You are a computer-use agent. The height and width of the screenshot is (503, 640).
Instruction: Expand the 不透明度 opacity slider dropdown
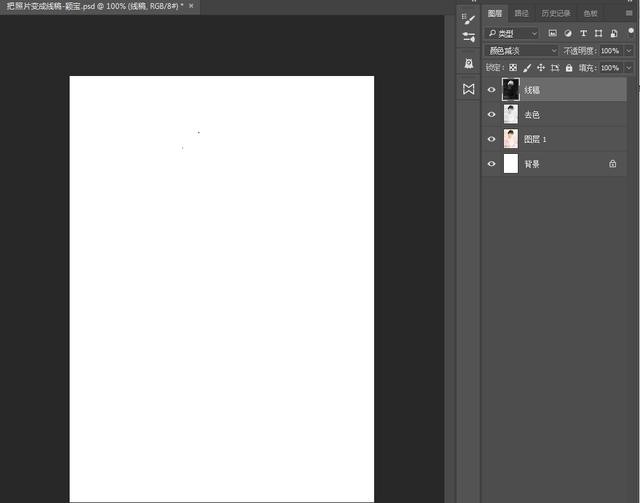[629, 51]
